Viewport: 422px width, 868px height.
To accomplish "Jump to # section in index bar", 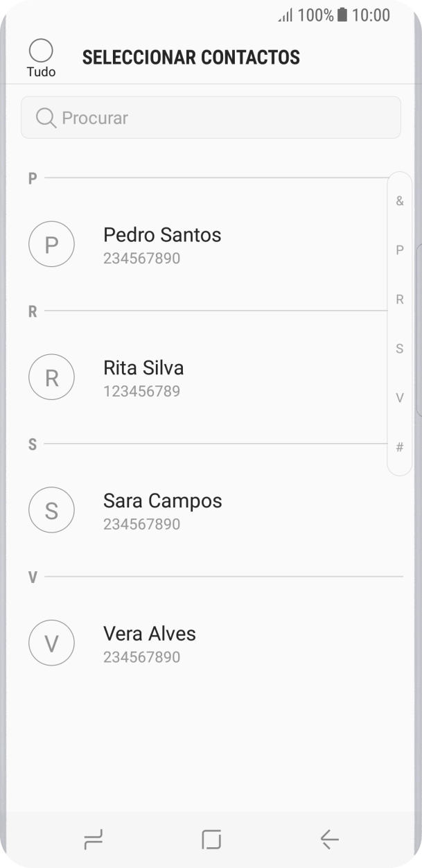I will pos(400,447).
